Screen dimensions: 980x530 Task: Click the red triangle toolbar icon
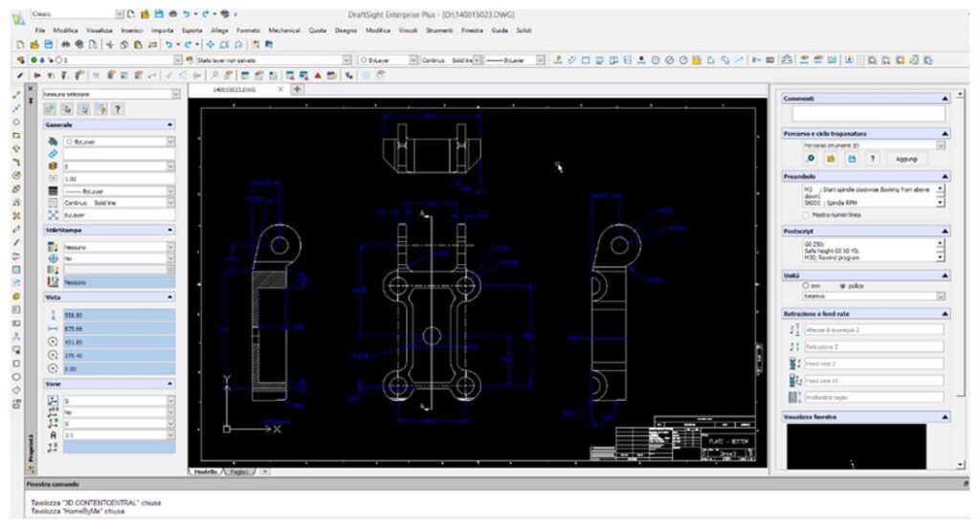[318, 76]
